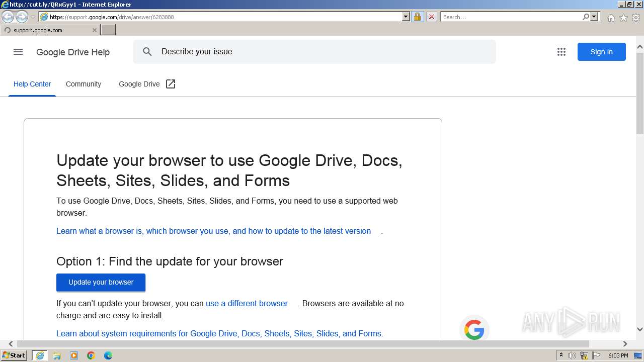Click the 6:03 PM clock

pyautogui.click(x=618, y=355)
